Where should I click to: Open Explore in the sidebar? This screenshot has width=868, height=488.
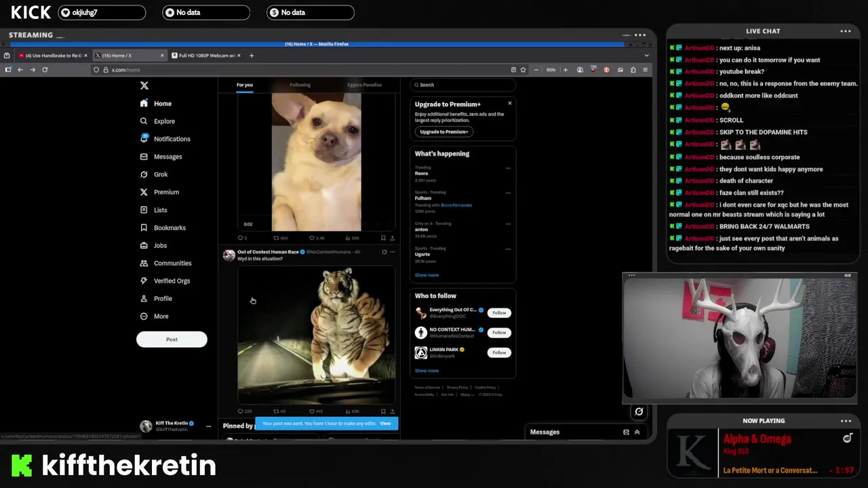pos(158,121)
